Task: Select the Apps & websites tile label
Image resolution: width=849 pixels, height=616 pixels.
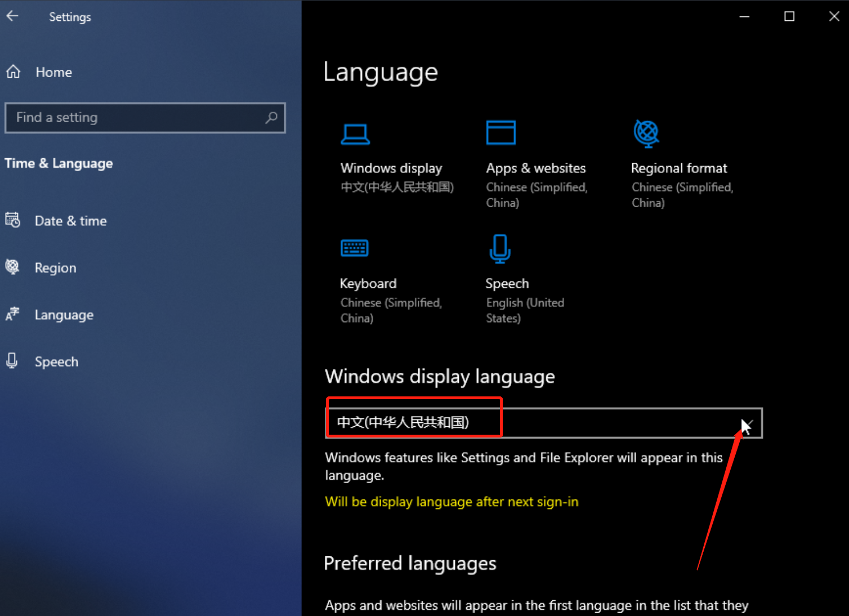Action: coord(536,168)
